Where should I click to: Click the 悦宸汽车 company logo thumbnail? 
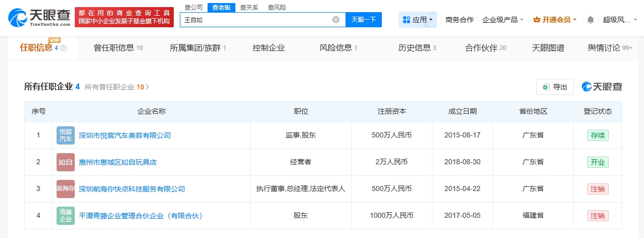click(66, 135)
